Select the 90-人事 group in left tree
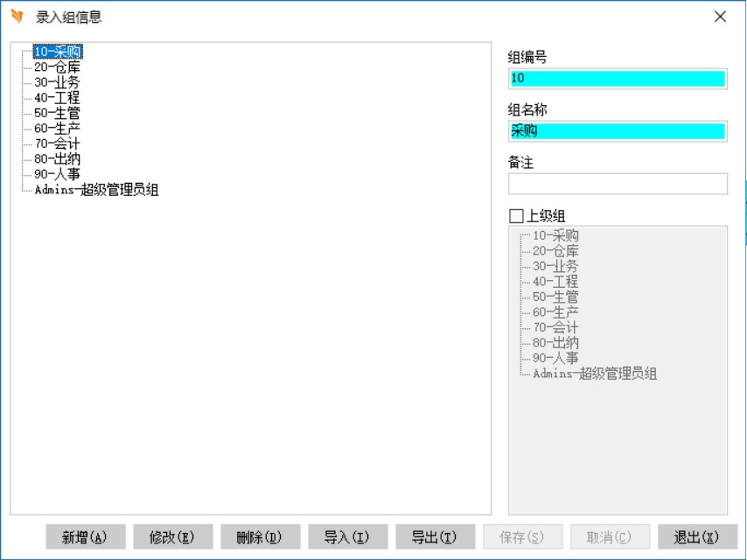747x560 pixels. (57, 174)
